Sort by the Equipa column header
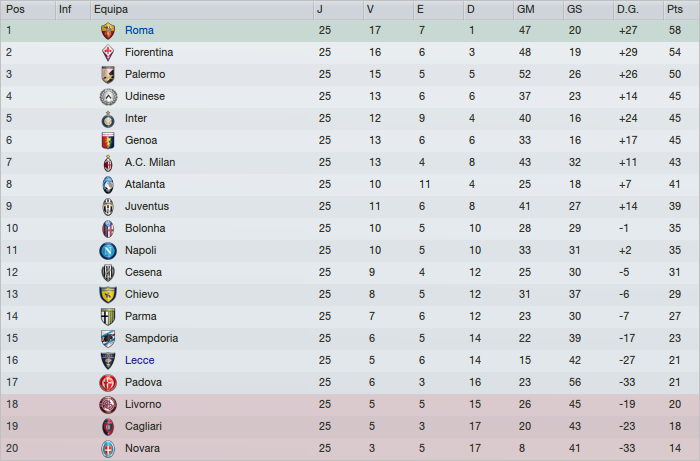 coord(110,9)
